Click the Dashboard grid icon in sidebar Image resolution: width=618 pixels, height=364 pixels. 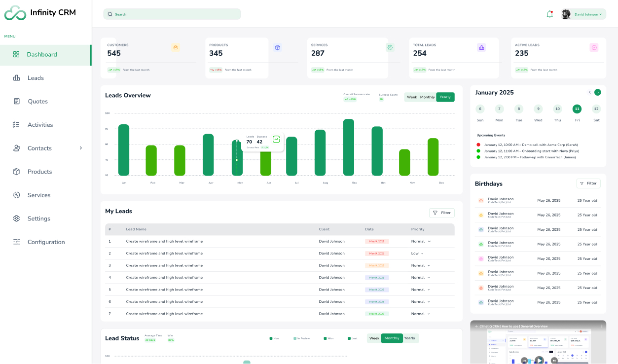click(x=16, y=54)
